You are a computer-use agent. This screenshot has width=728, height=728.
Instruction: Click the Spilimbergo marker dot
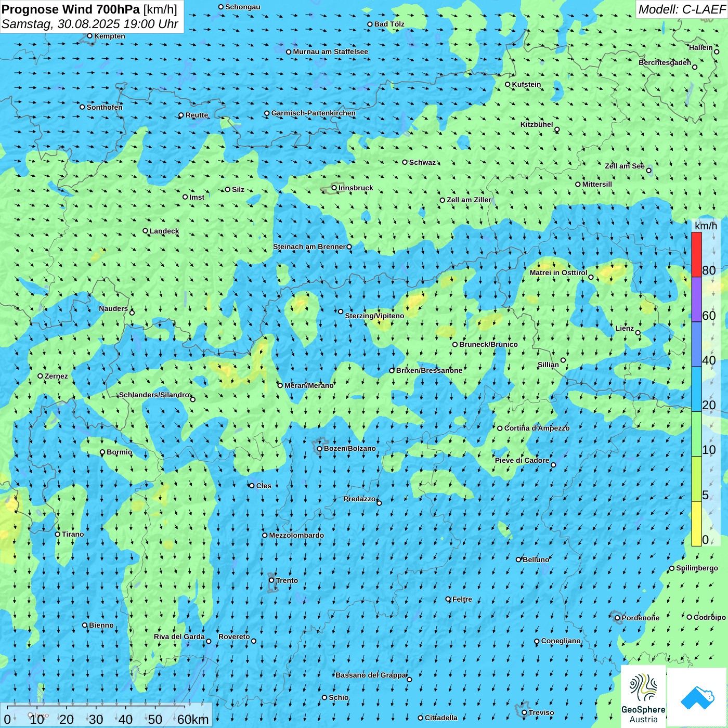tap(672, 568)
